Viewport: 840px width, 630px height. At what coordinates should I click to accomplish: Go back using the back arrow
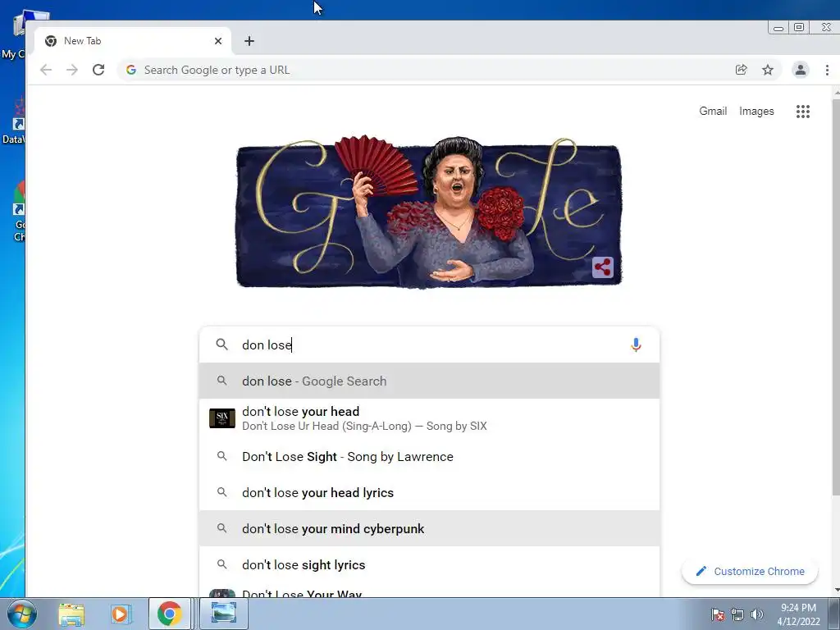point(46,70)
